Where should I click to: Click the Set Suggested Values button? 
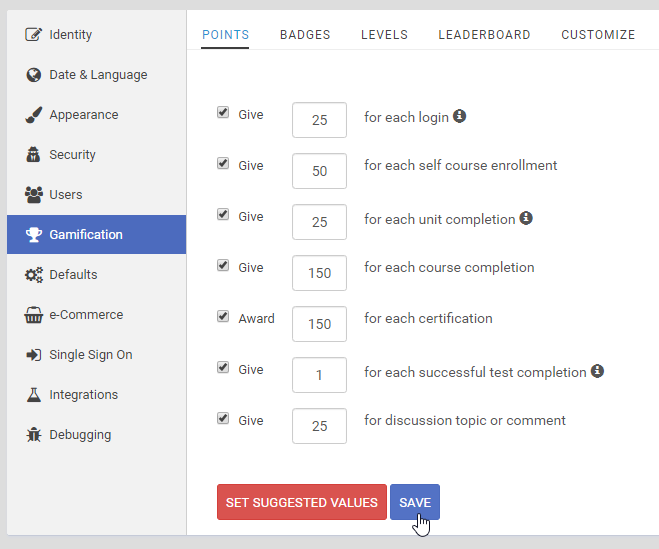click(302, 502)
